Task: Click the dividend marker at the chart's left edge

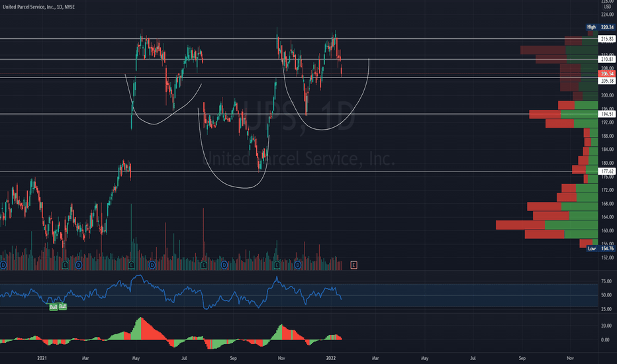Action: (3, 265)
